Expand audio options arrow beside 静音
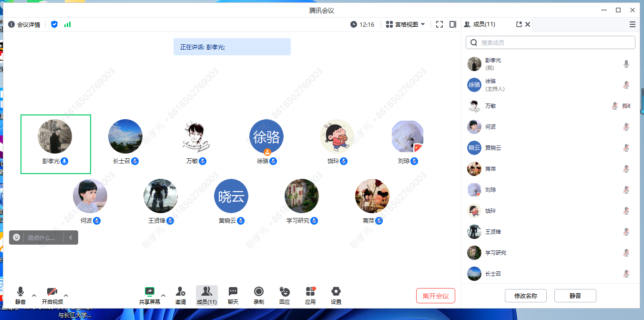This screenshot has height=320, width=644. pyautogui.click(x=34, y=295)
